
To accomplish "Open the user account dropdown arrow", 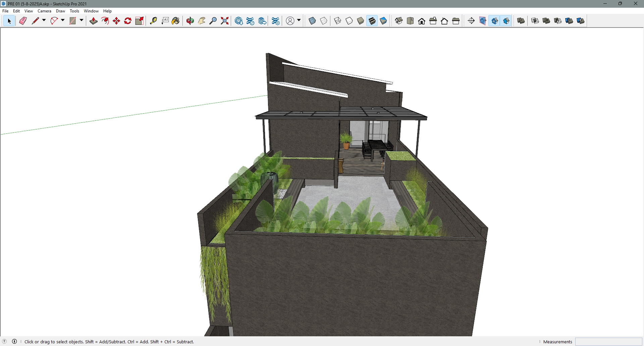I will (x=299, y=20).
